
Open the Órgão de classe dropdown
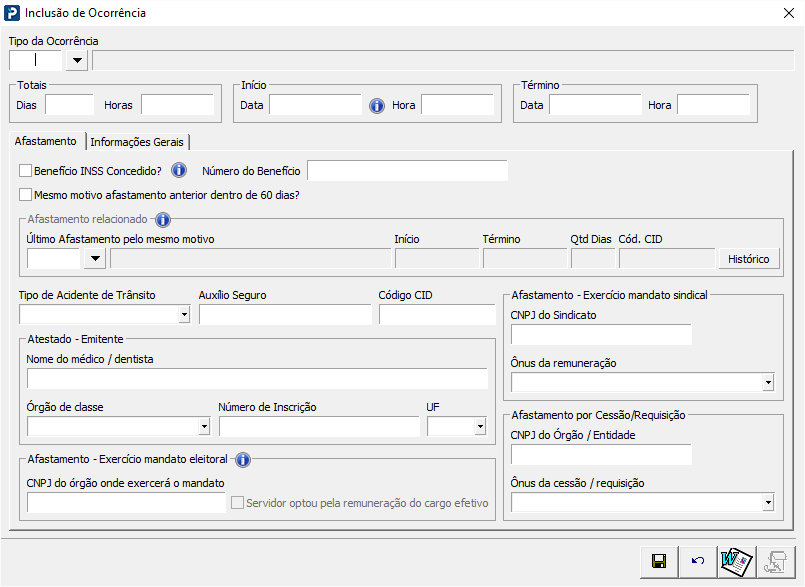(204, 427)
